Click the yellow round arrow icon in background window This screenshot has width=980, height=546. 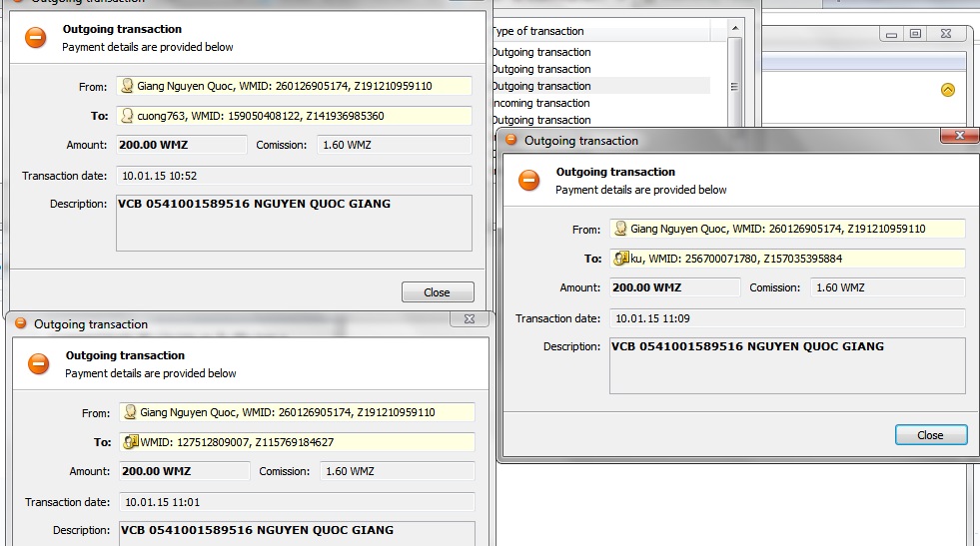tap(948, 90)
